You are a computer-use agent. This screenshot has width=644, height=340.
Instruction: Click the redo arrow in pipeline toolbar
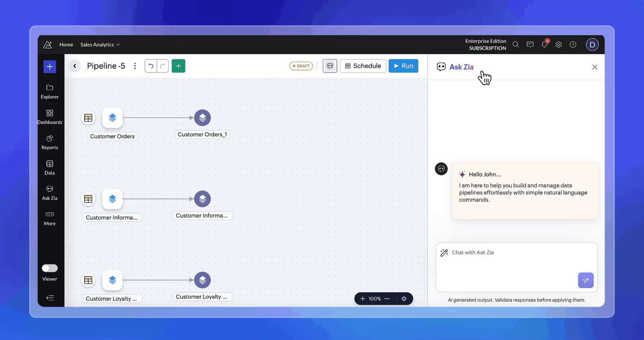[163, 66]
